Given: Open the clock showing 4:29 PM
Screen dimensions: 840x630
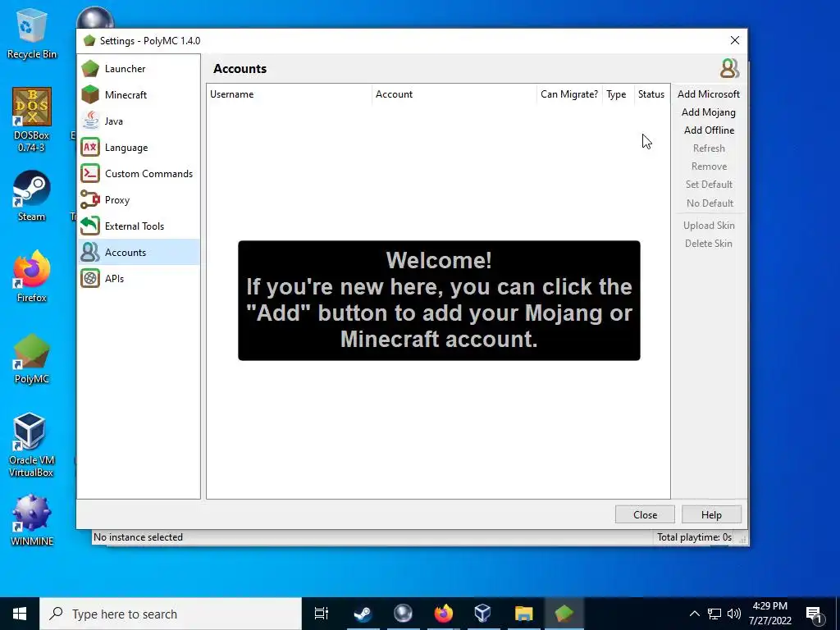Looking at the screenshot, I should point(769,614).
